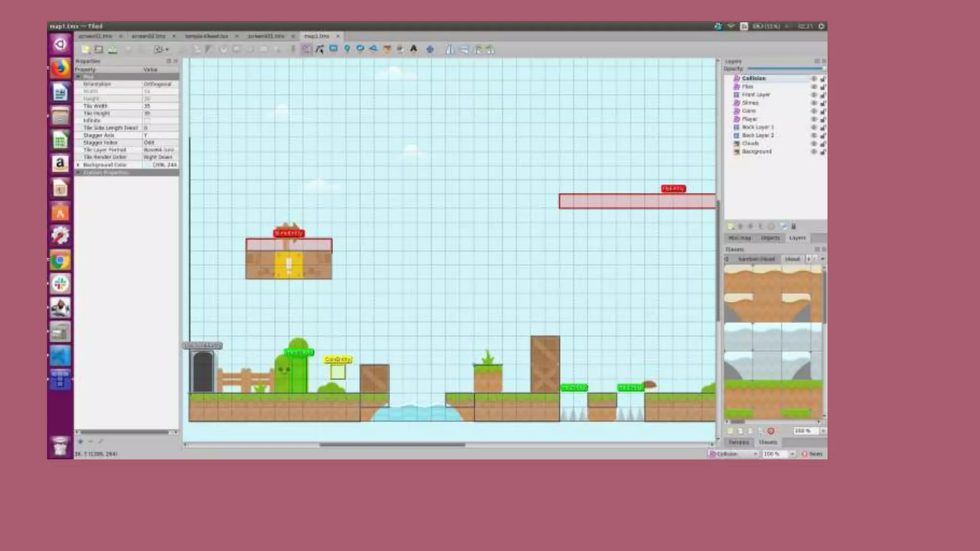Select the Insert Rectangle tool
Screen dimensions: 980x551
[x=334, y=49]
